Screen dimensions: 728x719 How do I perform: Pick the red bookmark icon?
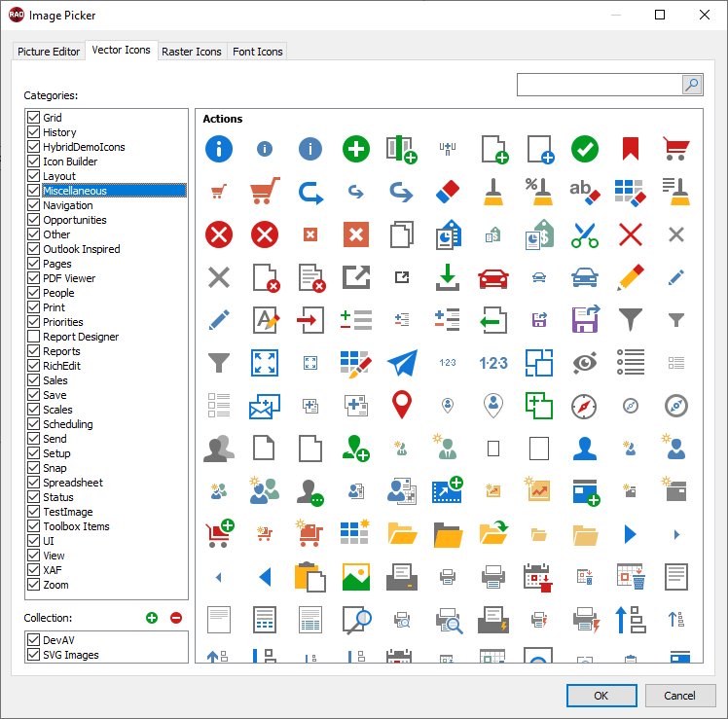pyautogui.click(x=631, y=149)
